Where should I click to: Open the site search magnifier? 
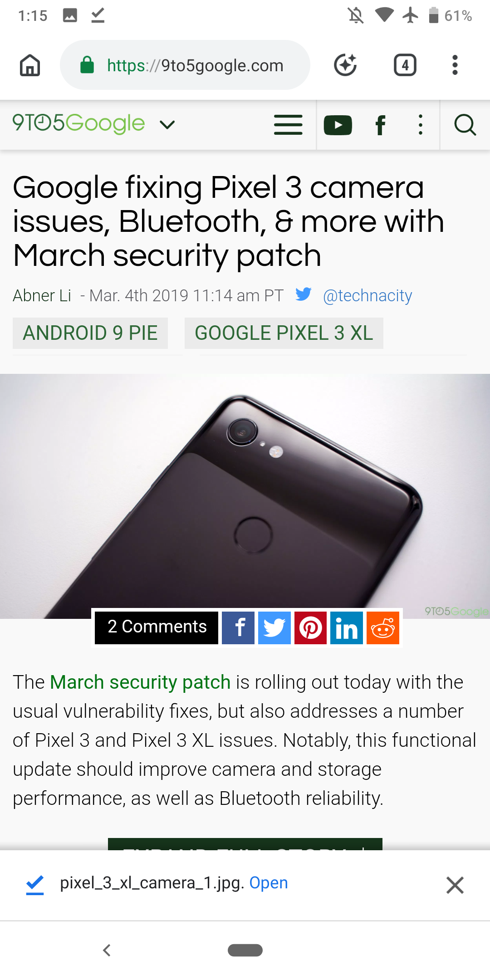[x=465, y=125]
